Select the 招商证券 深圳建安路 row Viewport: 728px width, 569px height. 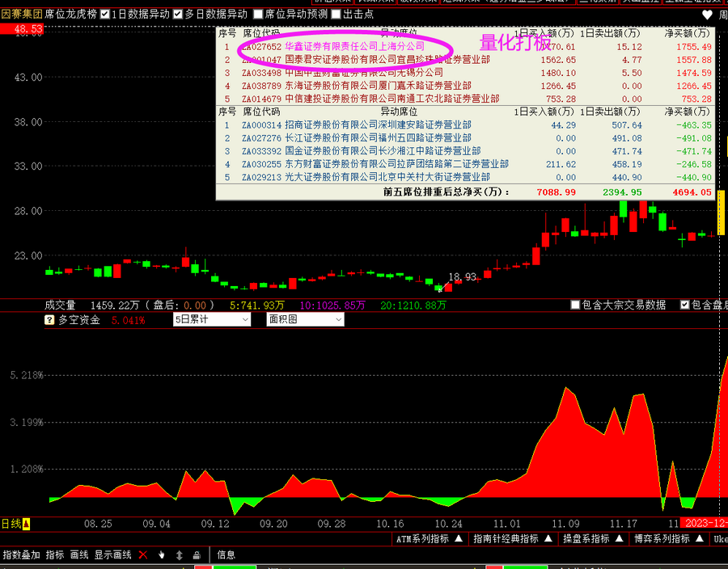465,125
